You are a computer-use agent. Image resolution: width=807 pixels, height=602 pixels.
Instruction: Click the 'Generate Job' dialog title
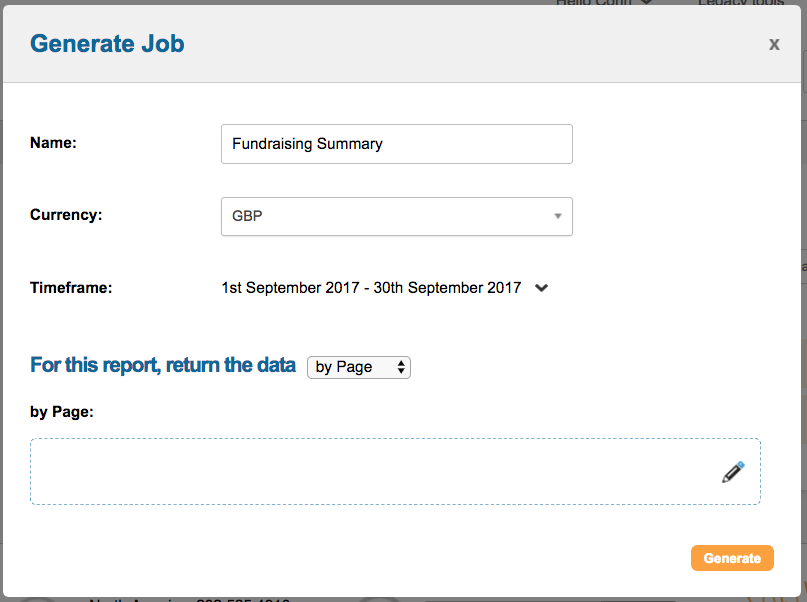coord(107,44)
